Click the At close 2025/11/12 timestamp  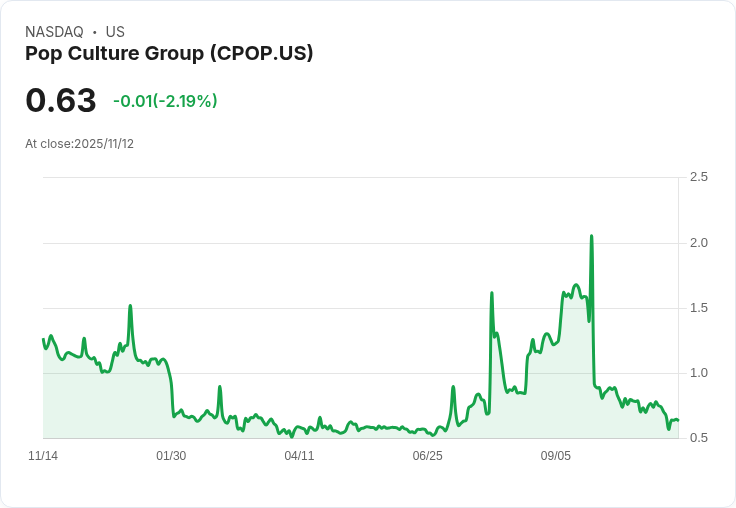point(79,144)
